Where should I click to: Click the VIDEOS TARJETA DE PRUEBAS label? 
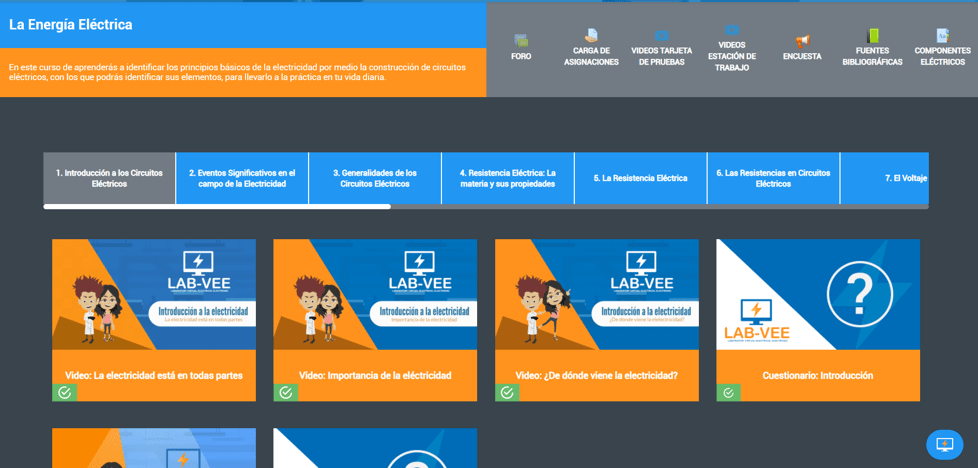(x=661, y=56)
